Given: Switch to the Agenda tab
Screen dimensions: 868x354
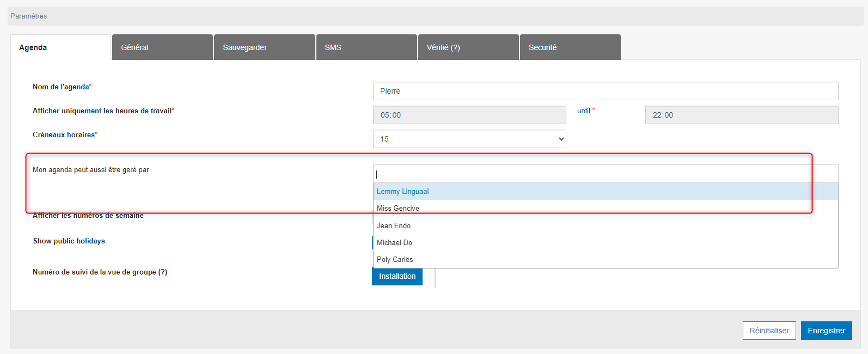Looking at the screenshot, I should (60, 47).
